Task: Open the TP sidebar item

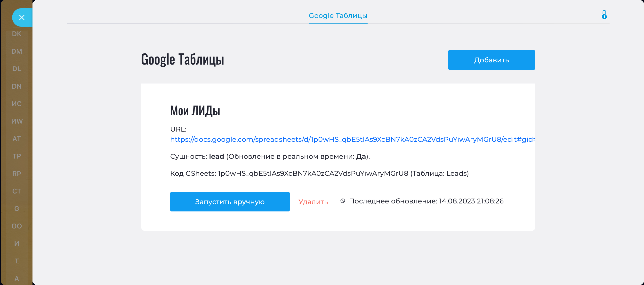Action: (17, 156)
